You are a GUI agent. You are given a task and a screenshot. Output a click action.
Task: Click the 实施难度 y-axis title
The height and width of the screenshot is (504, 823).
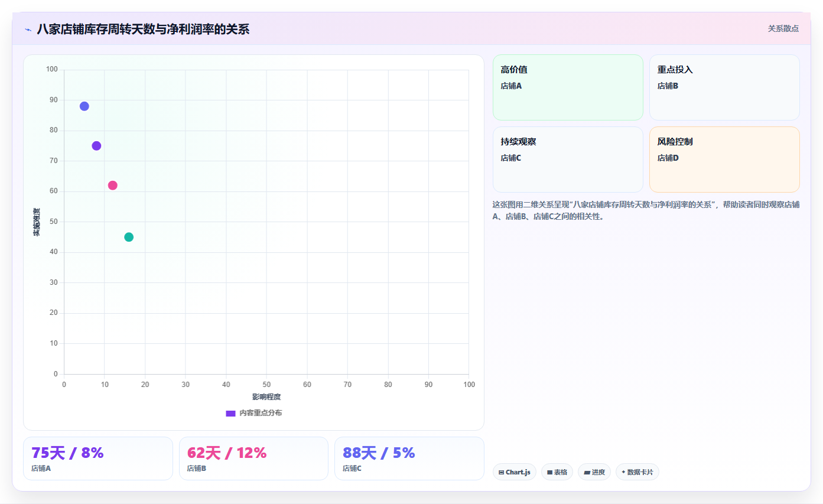point(37,222)
